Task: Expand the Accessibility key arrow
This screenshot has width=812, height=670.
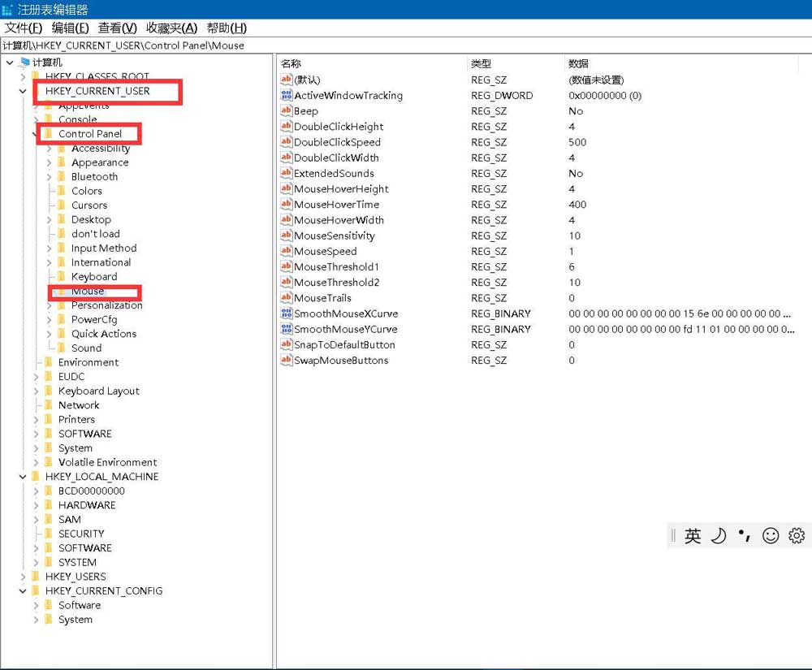Action: [x=50, y=149]
